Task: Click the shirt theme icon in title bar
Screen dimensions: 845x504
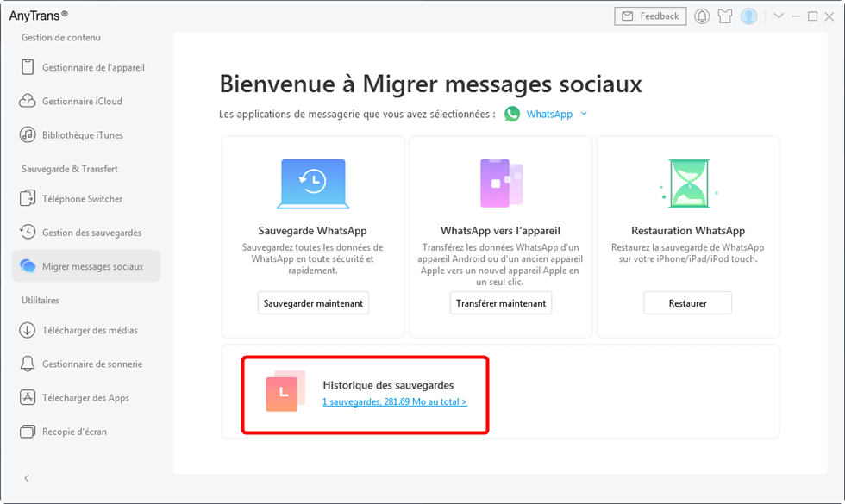Action: tap(725, 16)
